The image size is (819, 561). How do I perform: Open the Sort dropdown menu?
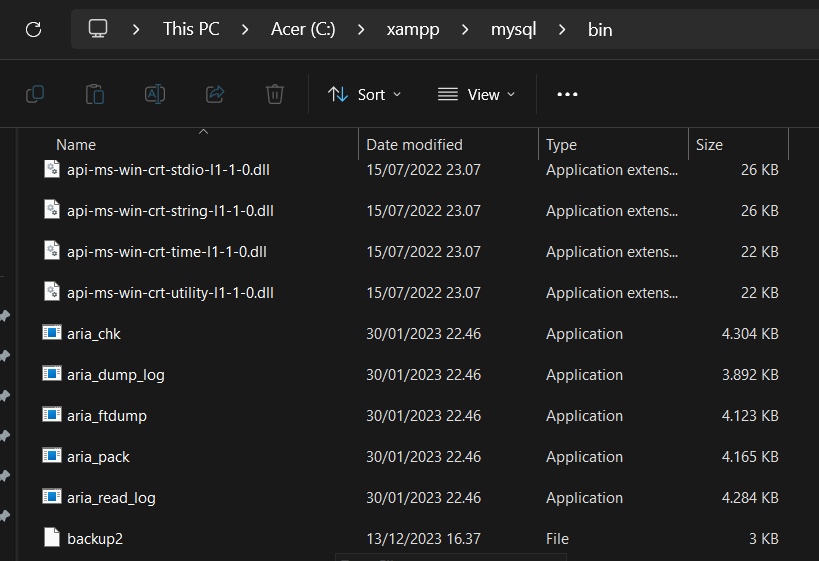(365, 95)
